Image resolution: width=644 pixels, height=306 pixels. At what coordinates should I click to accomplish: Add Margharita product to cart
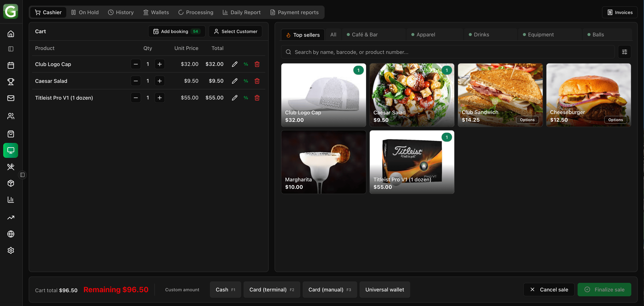pyautogui.click(x=323, y=162)
